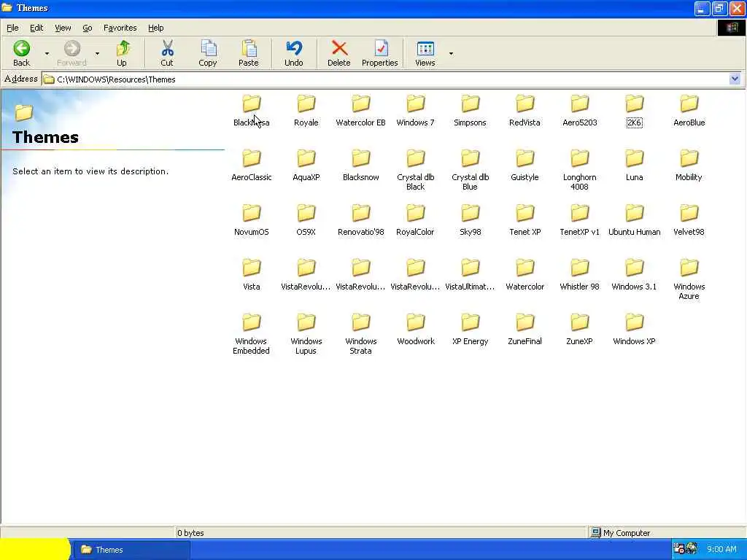Cut the selected item
The width and height of the screenshot is (747, 560).
coord(167,53)
